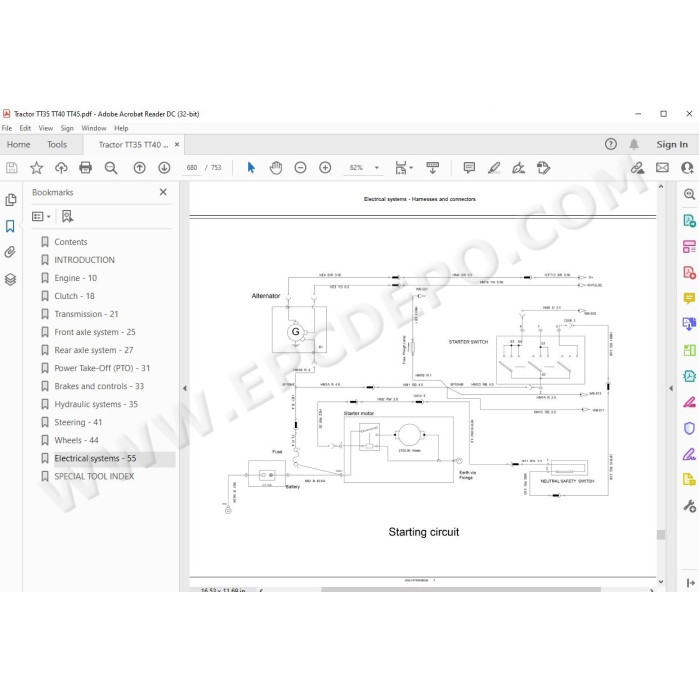This screenshot has height=700, width=700.
Task: Open the Layers panel icon
Action: (10, 279)
